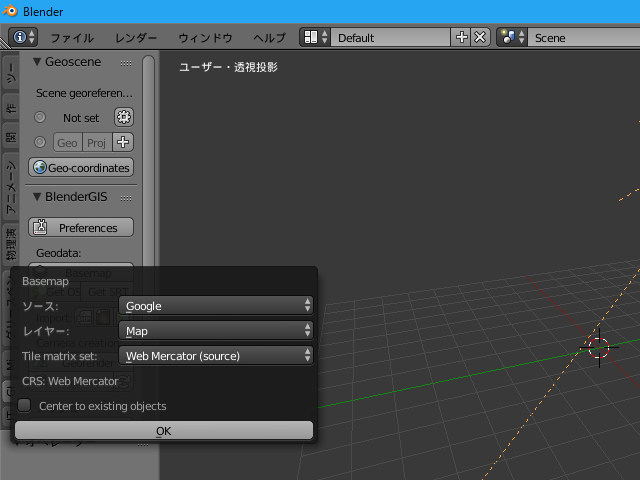Toggle the Geo status button
Screen dimensions: 640x480
(68, 142)
